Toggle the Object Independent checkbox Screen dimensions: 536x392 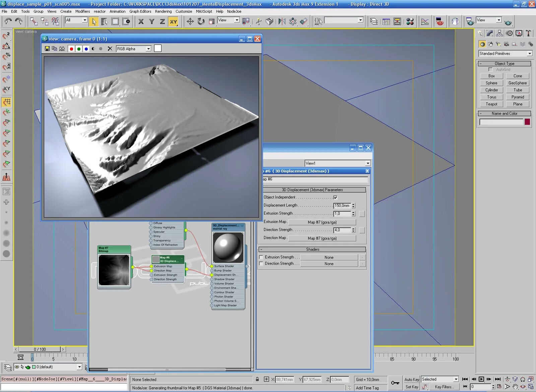[335, 198]
